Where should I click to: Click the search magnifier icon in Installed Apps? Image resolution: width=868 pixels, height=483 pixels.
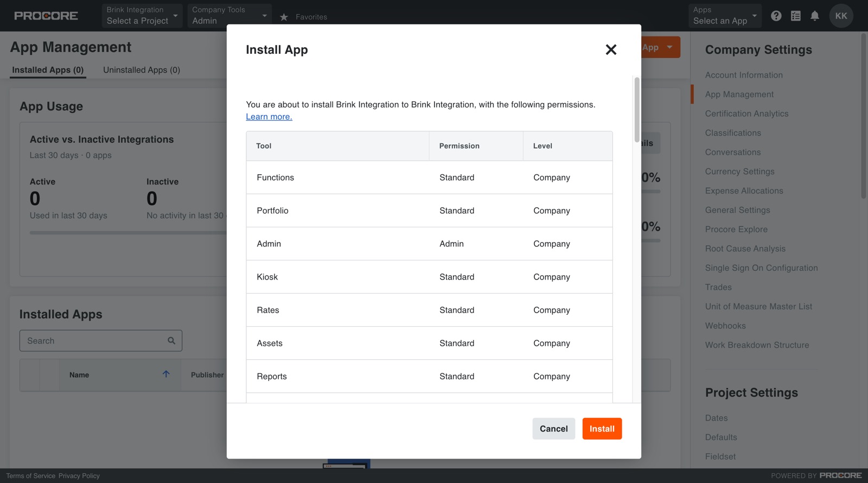click(x=171, y=341)
